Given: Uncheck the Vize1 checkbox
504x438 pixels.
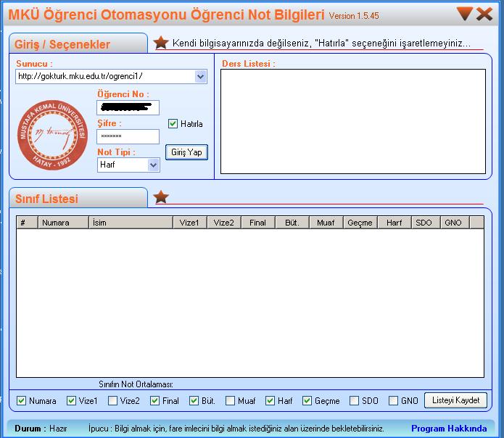Looking at the screenshot, I should coord(71,400).
